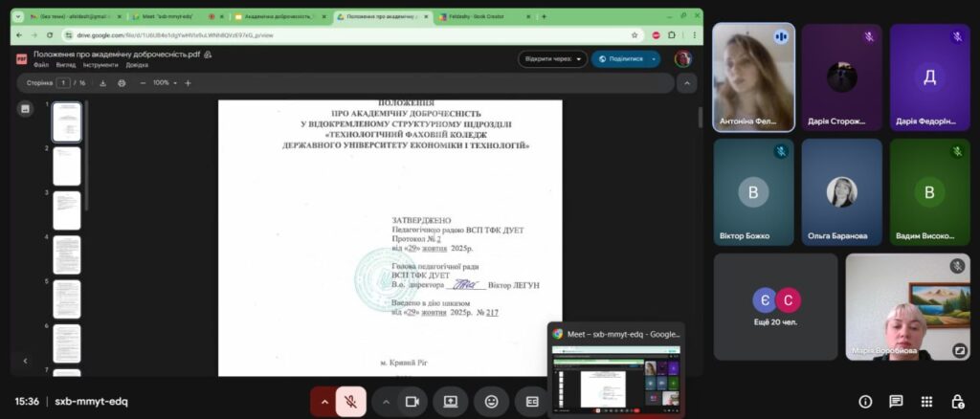Zoom in on the PDF with plus

188,83
